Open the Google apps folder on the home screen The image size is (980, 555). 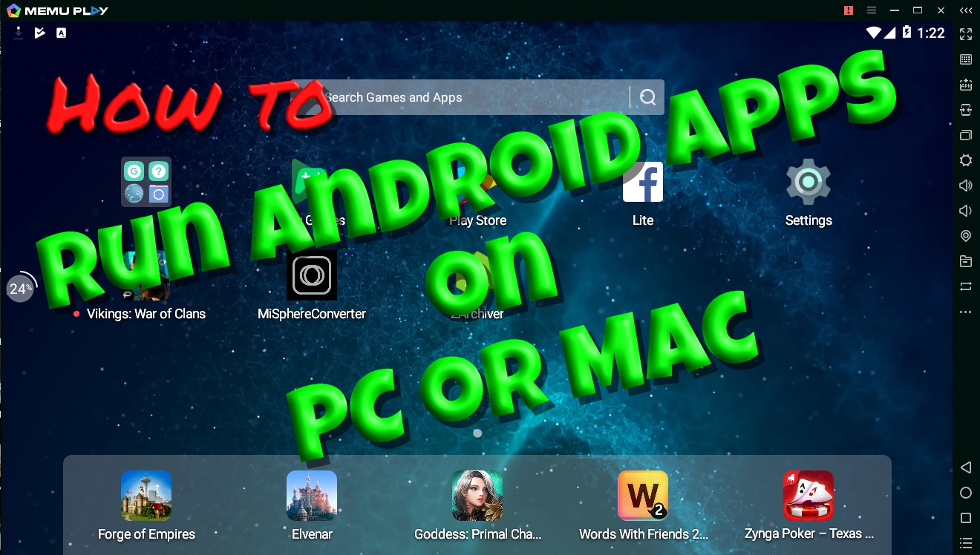point(146,181)
